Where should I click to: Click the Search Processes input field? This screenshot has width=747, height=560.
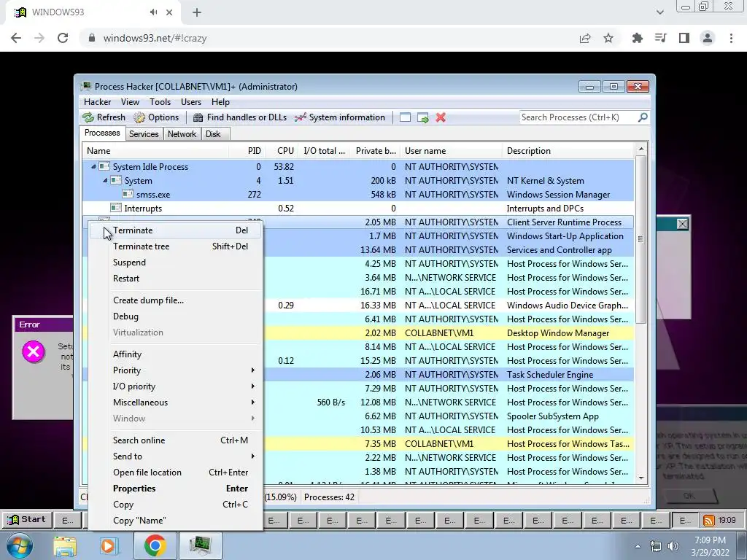[578, 117]
